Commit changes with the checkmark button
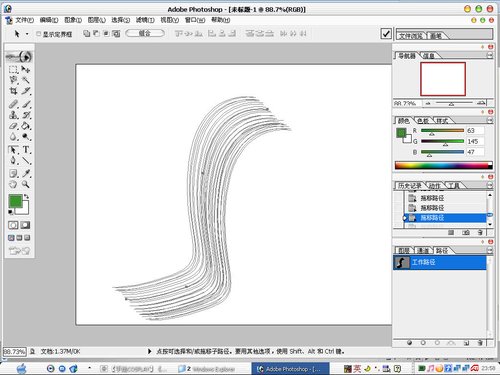This screenshot has height=375, width=500. coord(386,34)
